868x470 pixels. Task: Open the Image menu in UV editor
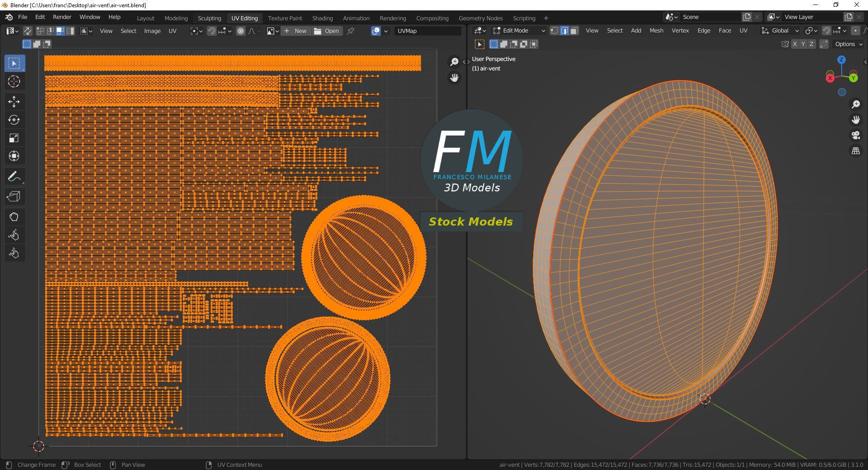[x=152, y=31]
